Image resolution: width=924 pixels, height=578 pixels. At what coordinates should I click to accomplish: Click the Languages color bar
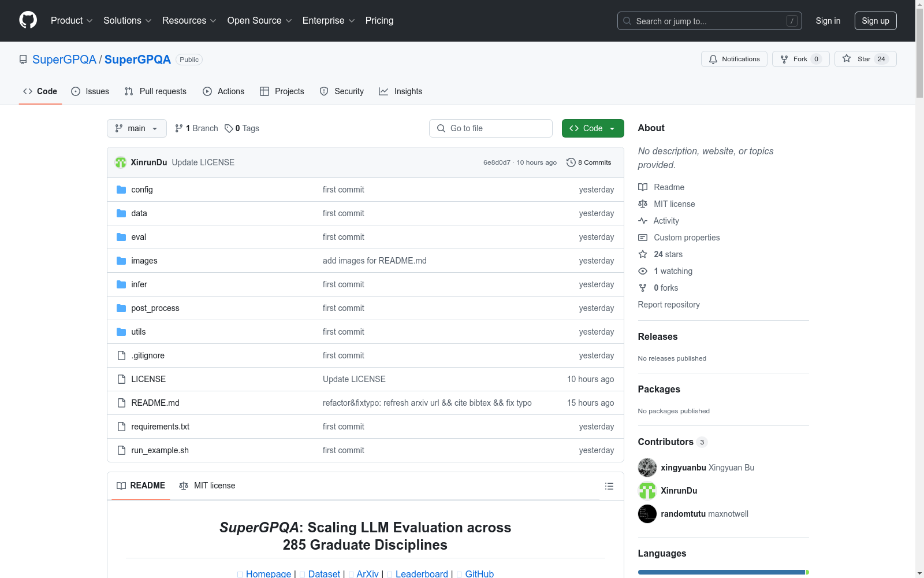pyautogui.click(x=722, y=572)
